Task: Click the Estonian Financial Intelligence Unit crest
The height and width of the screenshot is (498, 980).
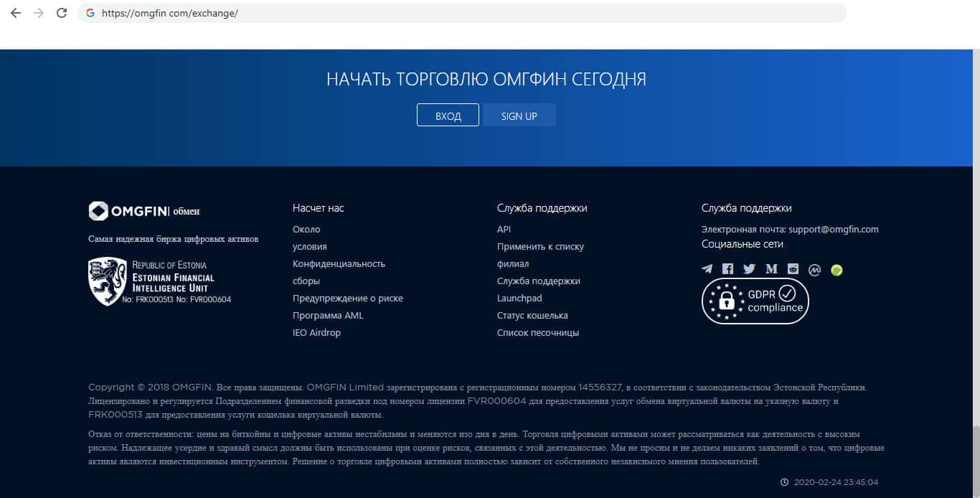Action: coord(108,281)
